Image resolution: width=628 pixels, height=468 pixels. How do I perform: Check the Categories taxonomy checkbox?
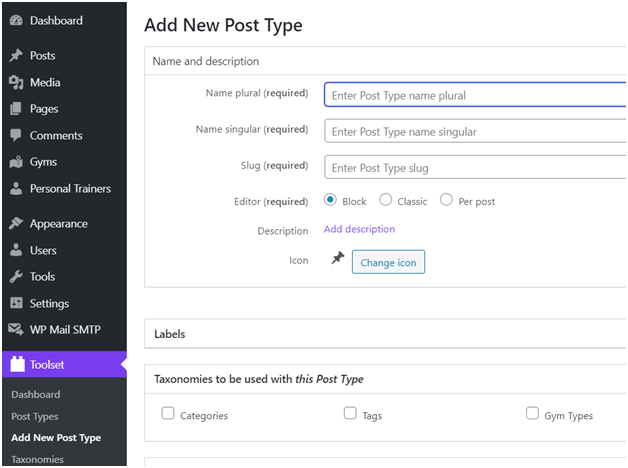pos(168,413)
